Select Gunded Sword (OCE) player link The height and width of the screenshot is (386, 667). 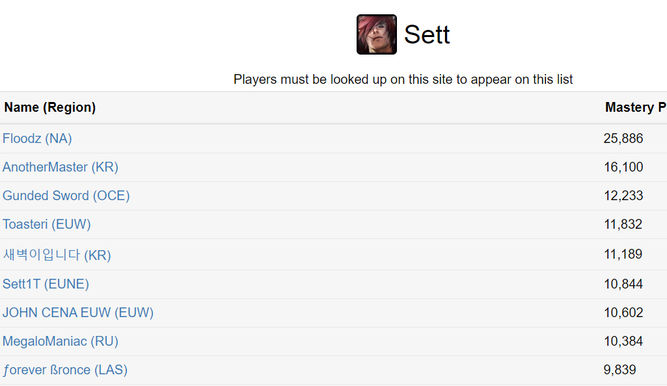click(66, 195)
